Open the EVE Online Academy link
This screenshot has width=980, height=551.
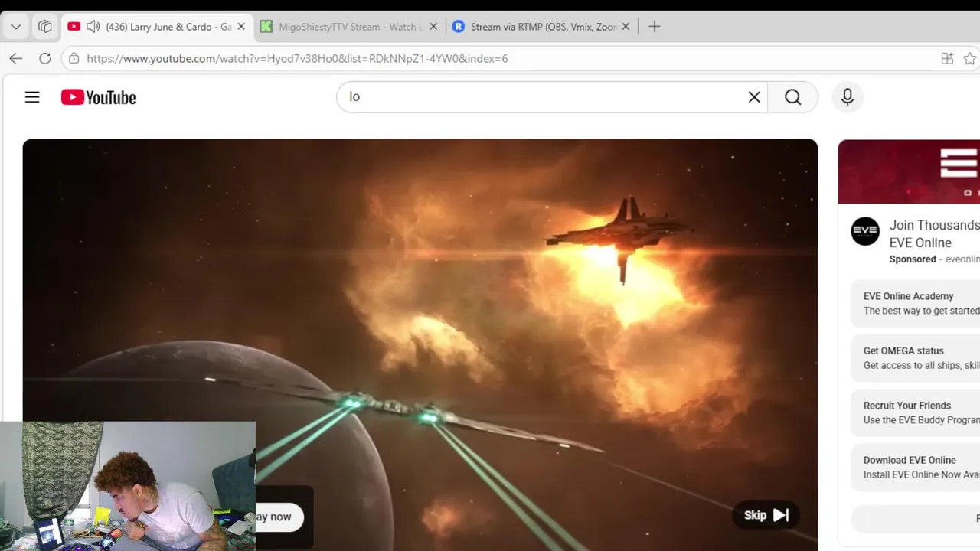[x=916, y=303]
